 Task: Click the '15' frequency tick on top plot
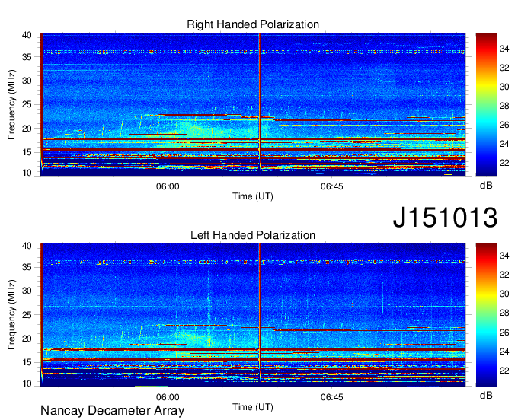pyautogui.click(x=27, y=152)
